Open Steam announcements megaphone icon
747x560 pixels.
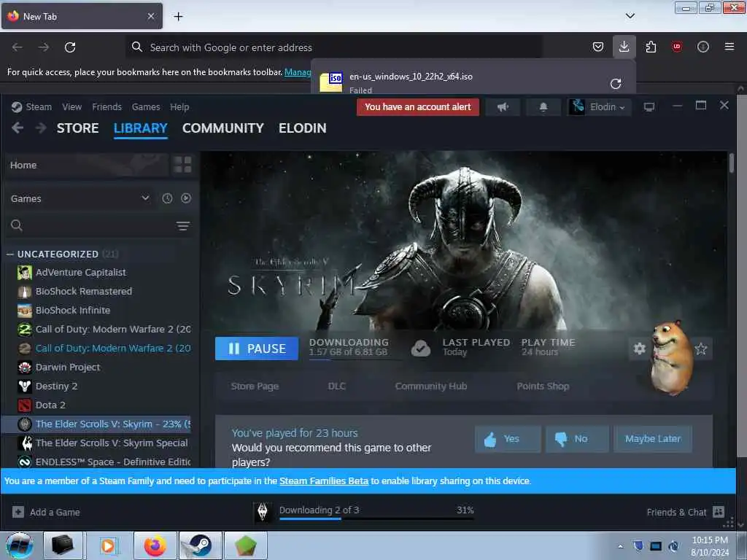click(503, 107)
